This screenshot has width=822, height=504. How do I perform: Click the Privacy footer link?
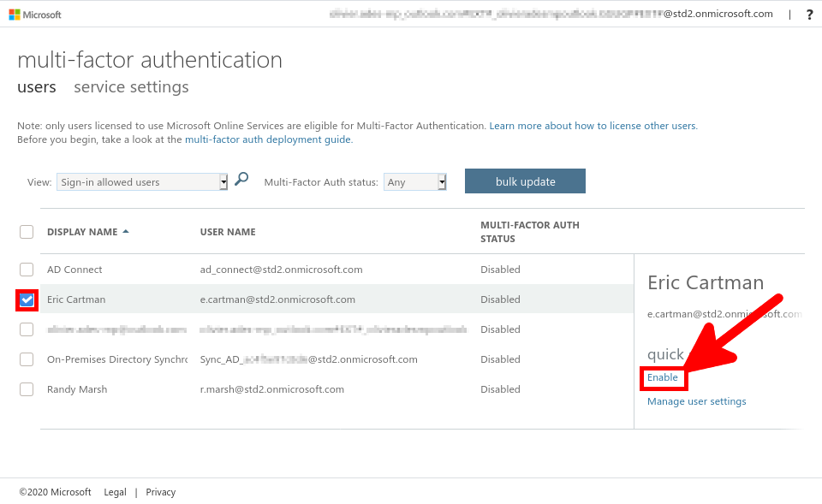point(160,491)
